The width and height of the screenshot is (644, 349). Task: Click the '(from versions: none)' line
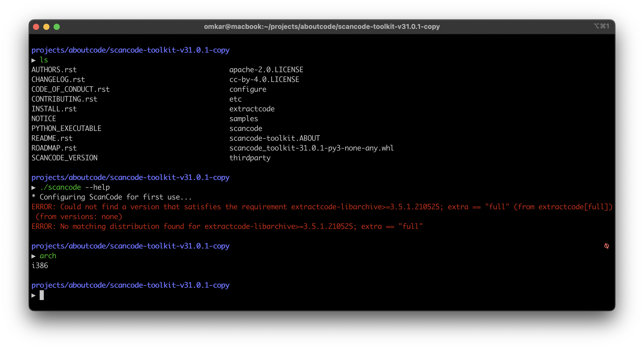coord(79,217)
